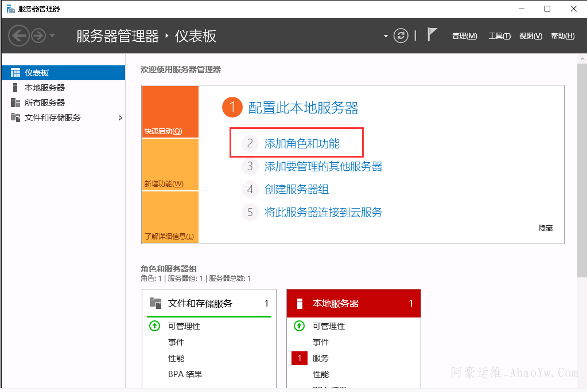
Task: Expand 文件和存储服务 sidebar arrow
Action: pos(120,117)
